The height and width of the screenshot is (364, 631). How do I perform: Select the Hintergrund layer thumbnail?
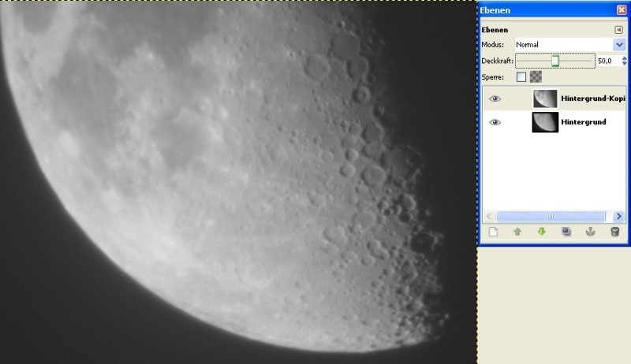[x=545, y=122]
